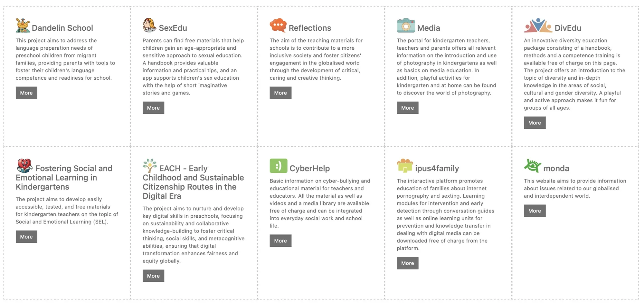Click the EACH tree icon

[x=150, y=166]
